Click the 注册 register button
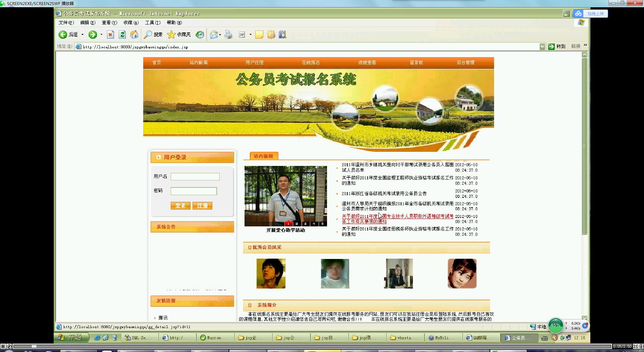The width and height of the screenshot is (644, 352). [x=202, y=206]
